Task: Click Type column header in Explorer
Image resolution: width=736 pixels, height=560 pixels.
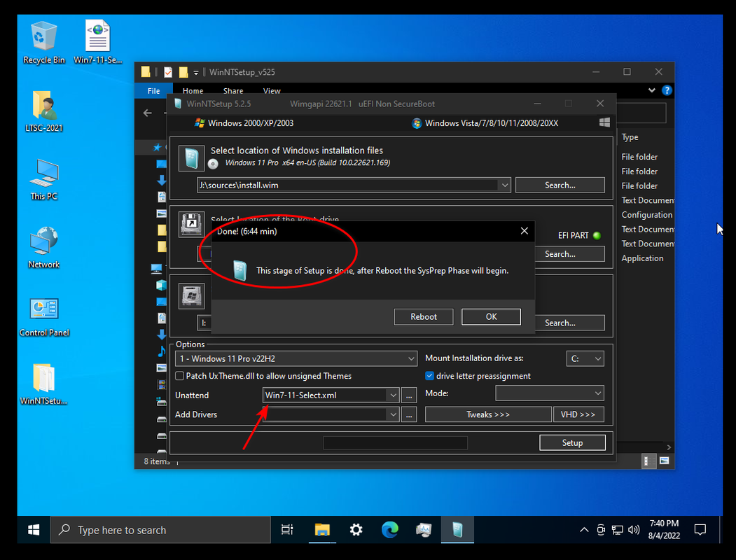Action: click(x=630, y=137)
